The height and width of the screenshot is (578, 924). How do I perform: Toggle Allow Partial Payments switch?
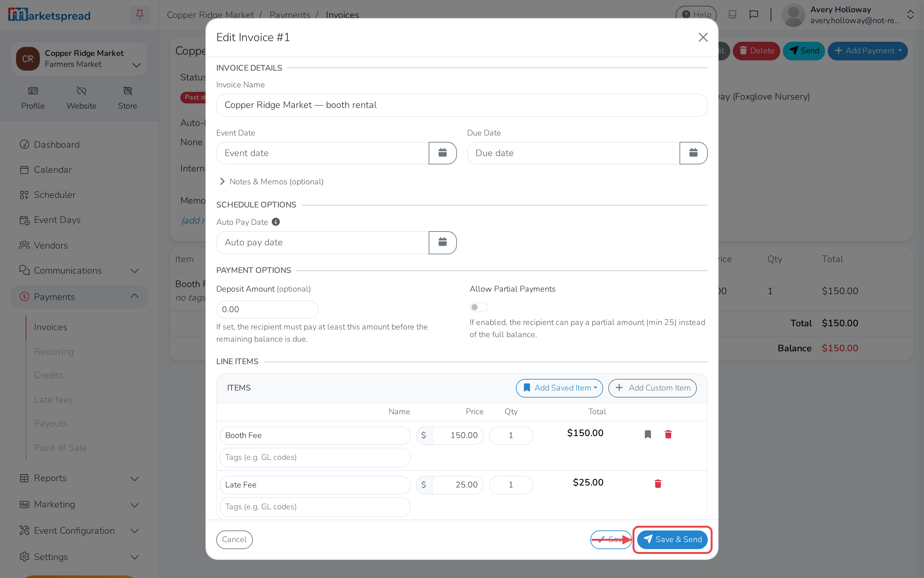click(478, 307)
